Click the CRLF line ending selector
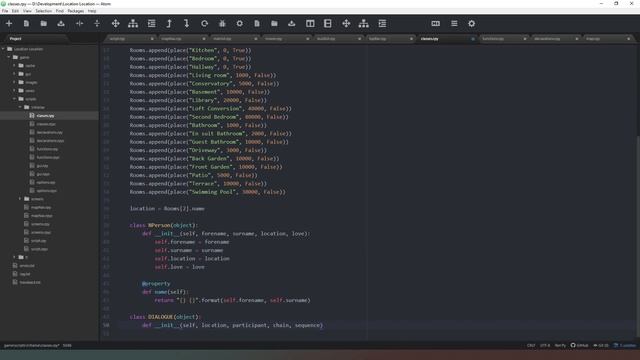The width and height of the screenshot is (640, 360). pyautogui.click(x=531, y=345)
